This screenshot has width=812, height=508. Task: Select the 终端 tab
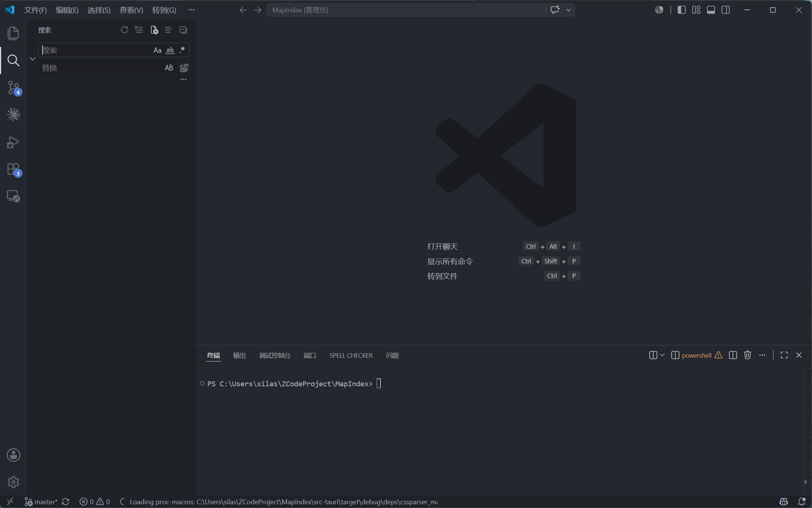click(213, 355)
